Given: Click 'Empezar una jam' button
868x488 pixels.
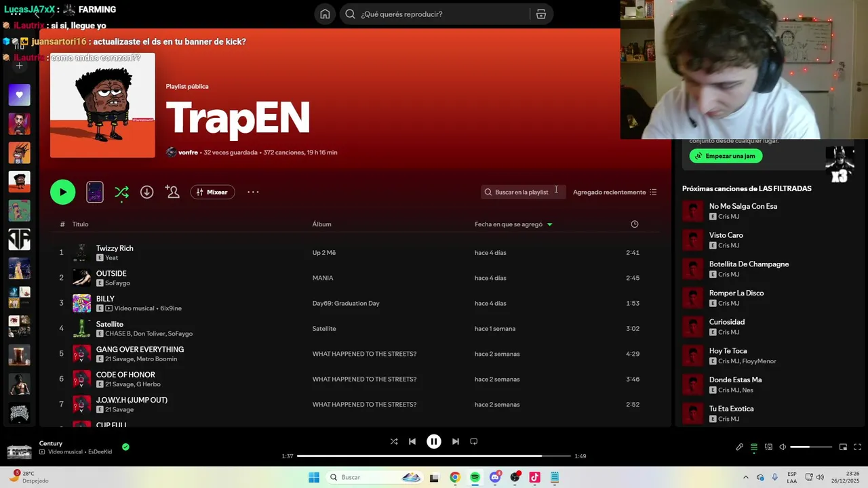Looking at the screenshot, I should (x=726, y=156).
